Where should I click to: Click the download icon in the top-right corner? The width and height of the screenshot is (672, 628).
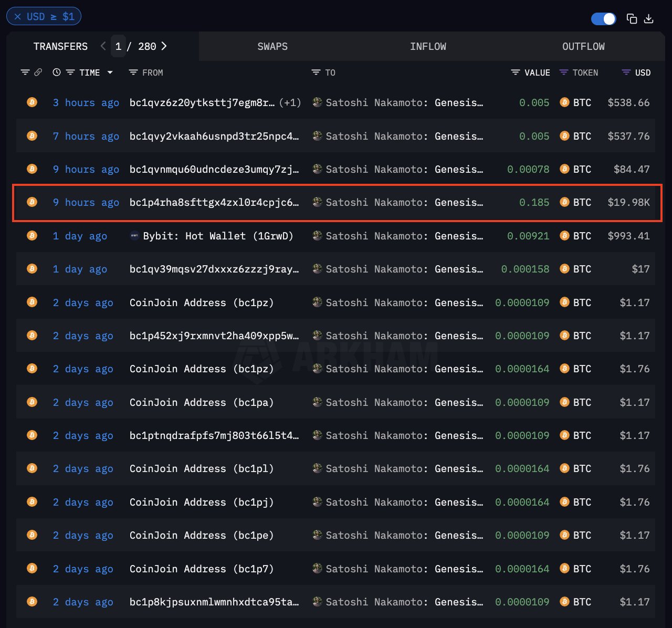pos(649,18)
